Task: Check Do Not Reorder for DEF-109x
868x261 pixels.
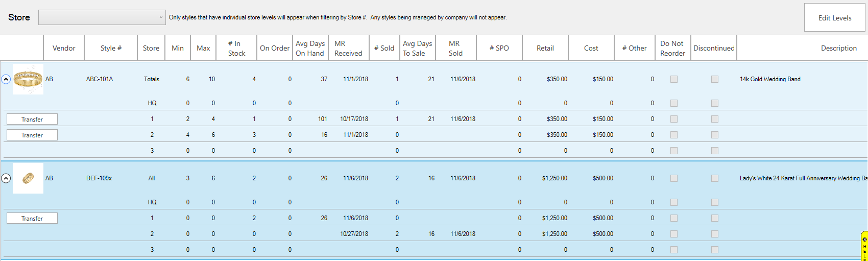Action: pos(674,178)
